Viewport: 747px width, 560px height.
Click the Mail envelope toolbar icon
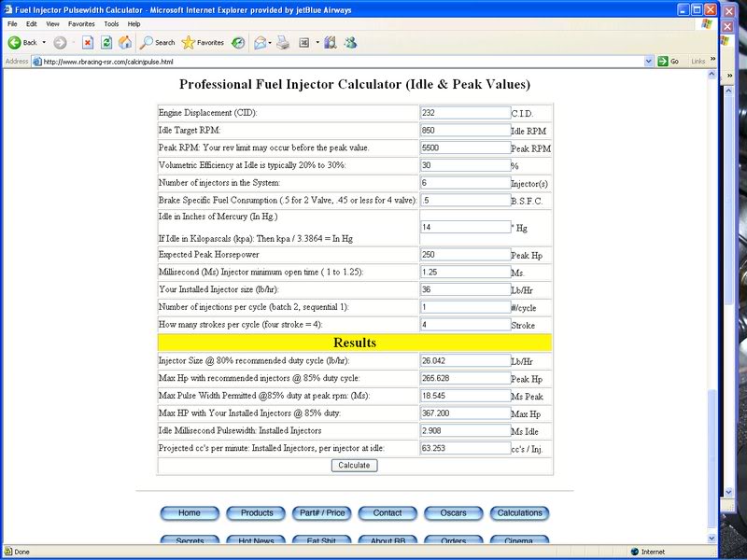pos(260,43)
